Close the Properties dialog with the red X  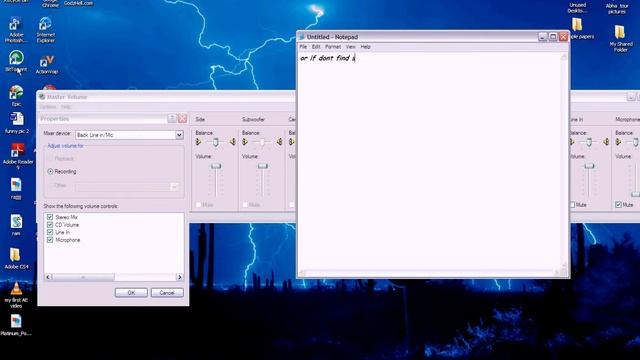point(182,118)
